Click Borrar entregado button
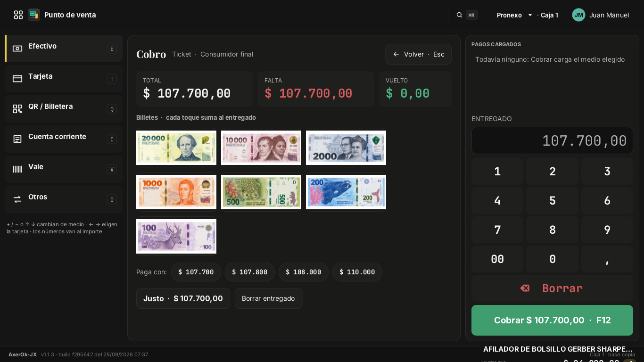This screenshot has height=362, width=644. pyautogui.click(x=268, y=298)
